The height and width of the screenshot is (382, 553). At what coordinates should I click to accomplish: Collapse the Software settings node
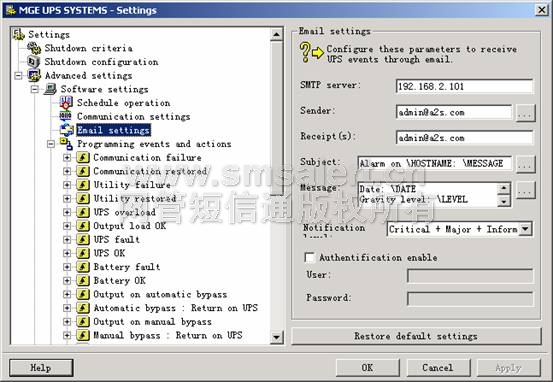coord(35,89)
